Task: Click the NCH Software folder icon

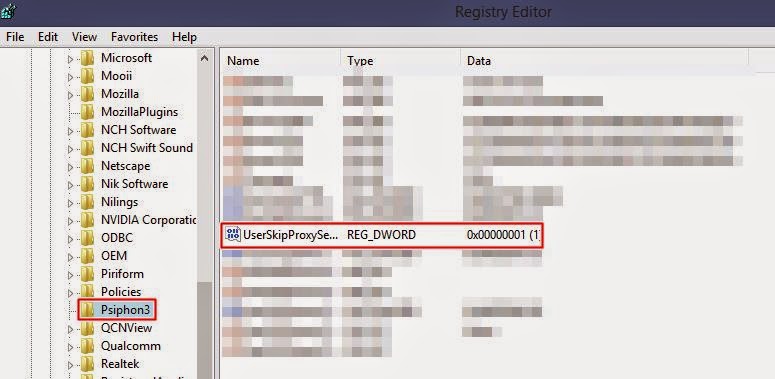Action: tap(87, 130)
